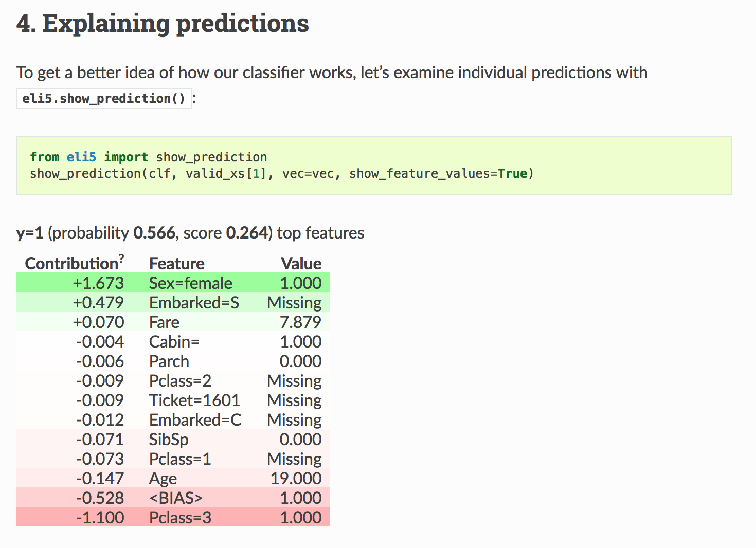Click the Fare value 7.879
This screenshot has width=756, height=548.
click(x=300, y=322)
